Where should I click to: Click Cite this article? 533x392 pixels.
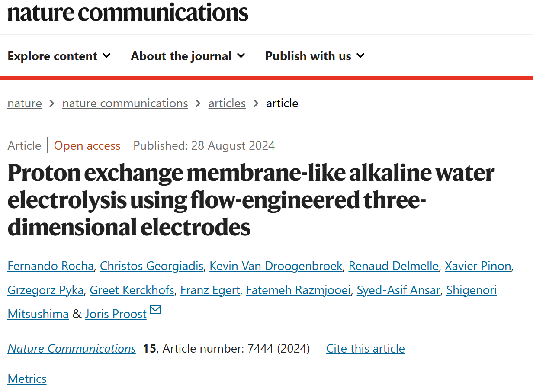pyautogui.click(x=366, y=348)
